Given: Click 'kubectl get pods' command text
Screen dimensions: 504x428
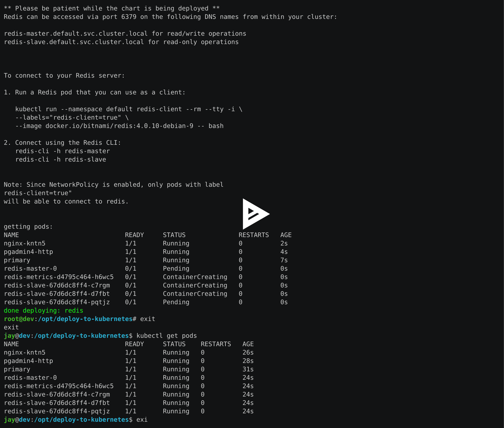Looking at the screenshot, I should click(x=167, y=336).
